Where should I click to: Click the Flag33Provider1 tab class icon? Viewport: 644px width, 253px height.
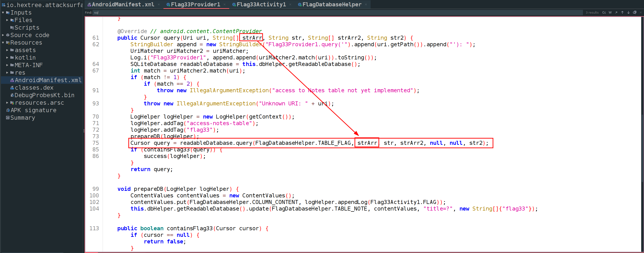coord(168,4)
